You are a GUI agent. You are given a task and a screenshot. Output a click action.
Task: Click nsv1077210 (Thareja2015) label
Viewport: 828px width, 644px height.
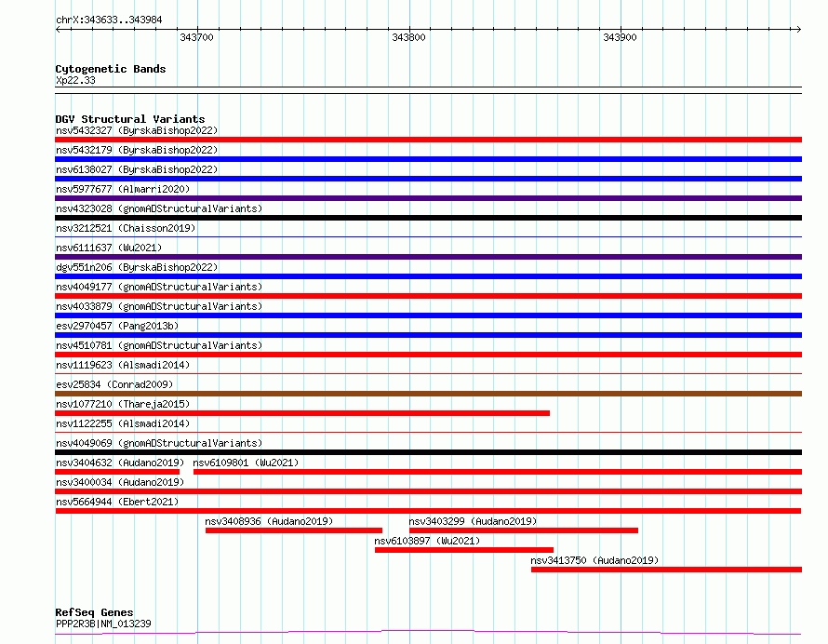coord(123,404)
